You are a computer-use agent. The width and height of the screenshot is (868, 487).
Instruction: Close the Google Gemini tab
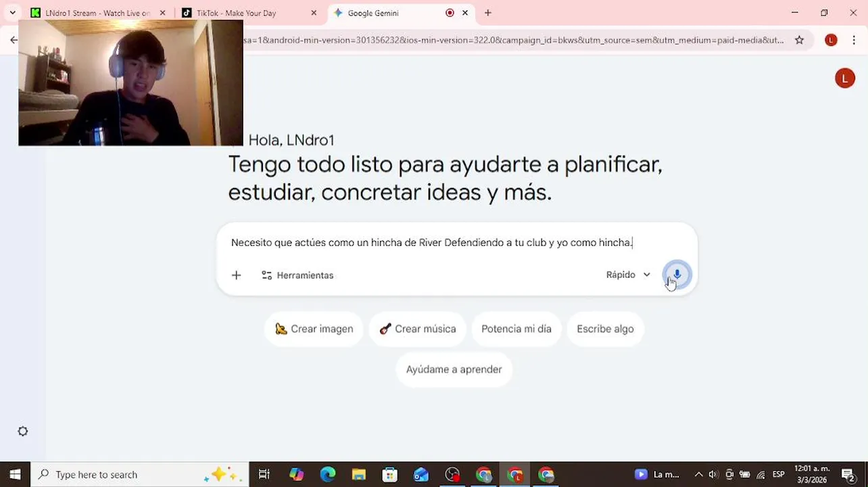coord(465,13)
